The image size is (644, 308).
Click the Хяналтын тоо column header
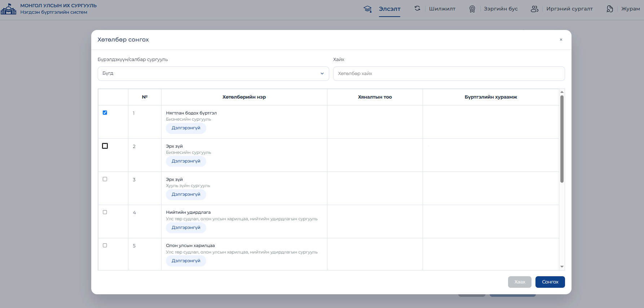375,97
